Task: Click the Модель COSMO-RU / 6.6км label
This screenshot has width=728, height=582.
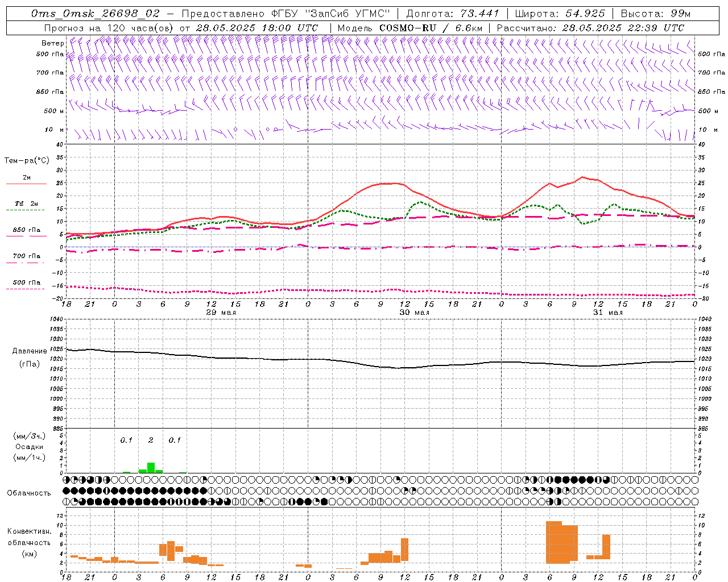Action: 410,28
